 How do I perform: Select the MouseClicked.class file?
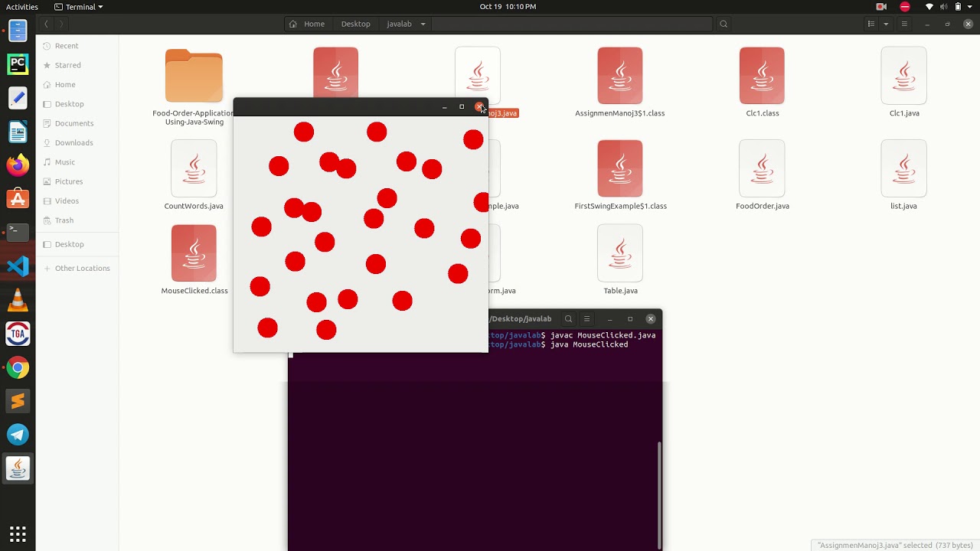pos(194,260)
